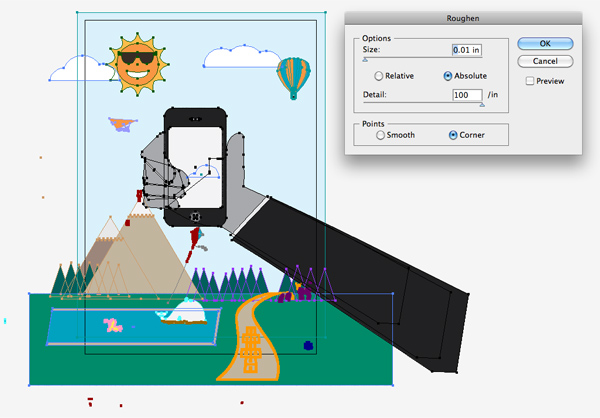This screenshot has width=600, height=418.
Task: Choose Corner points option
Action: tap(453, 135)
